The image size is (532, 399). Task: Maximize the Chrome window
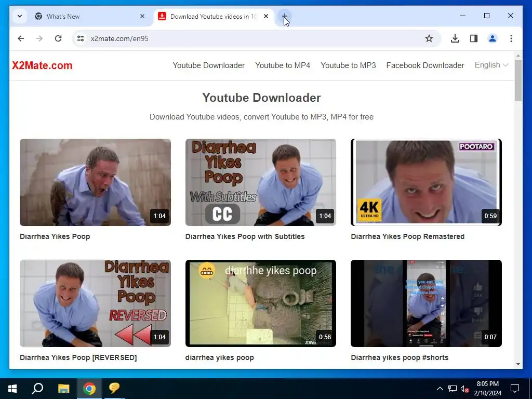point(486,16)
